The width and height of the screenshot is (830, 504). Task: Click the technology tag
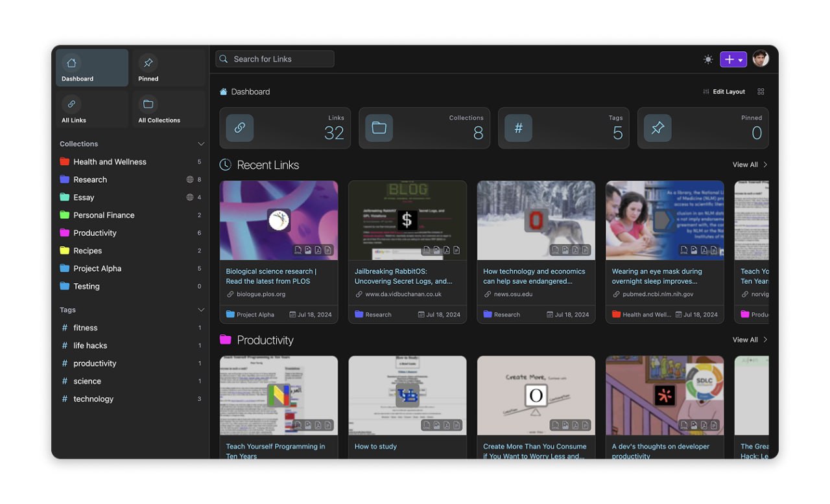coord(93,399)
